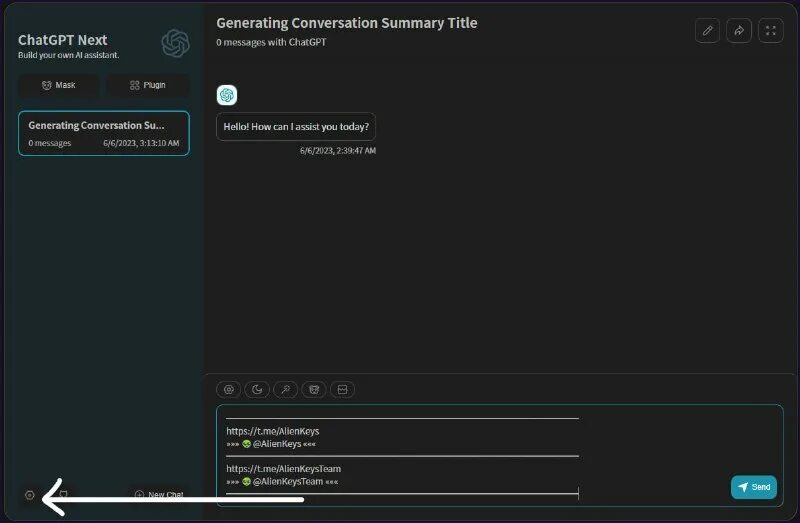The height and width of the screenshot is (523, 800).
Task: Click the 6/6/2023, 2:39:47 AM timestamp
Action: [x=338, y=151]
